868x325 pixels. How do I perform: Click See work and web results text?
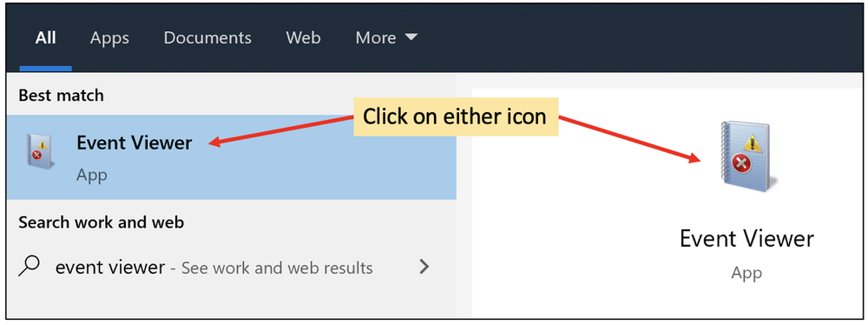(x=277, y=268)
